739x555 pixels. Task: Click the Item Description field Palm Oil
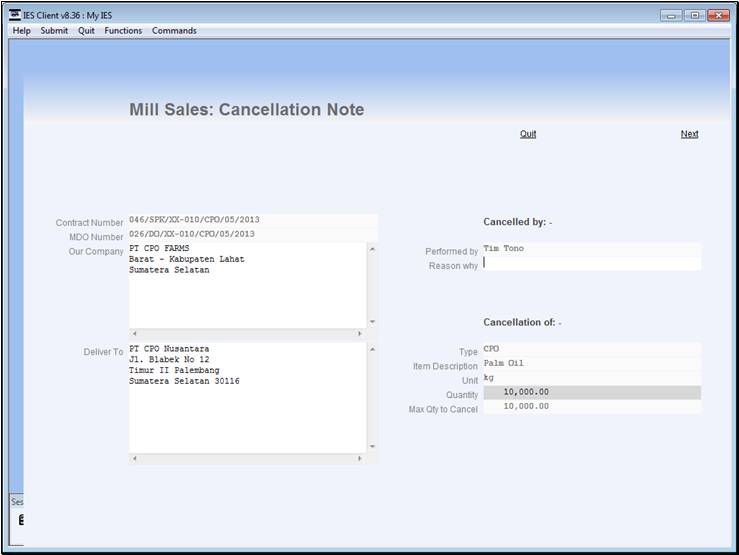click(592, 363)
